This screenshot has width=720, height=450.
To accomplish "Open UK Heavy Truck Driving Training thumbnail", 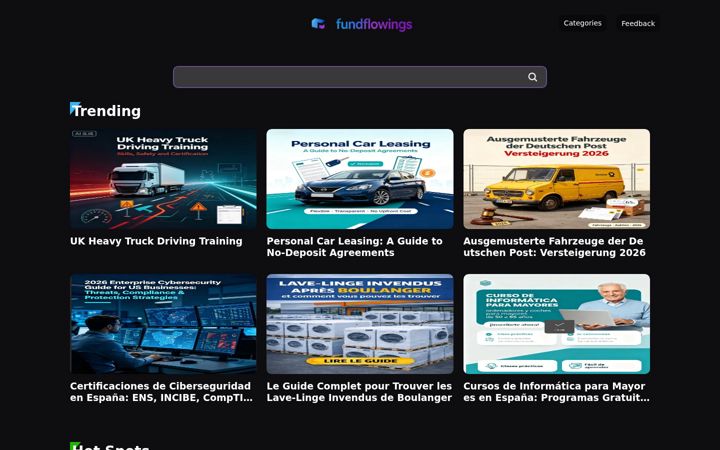I will [163, 179].
